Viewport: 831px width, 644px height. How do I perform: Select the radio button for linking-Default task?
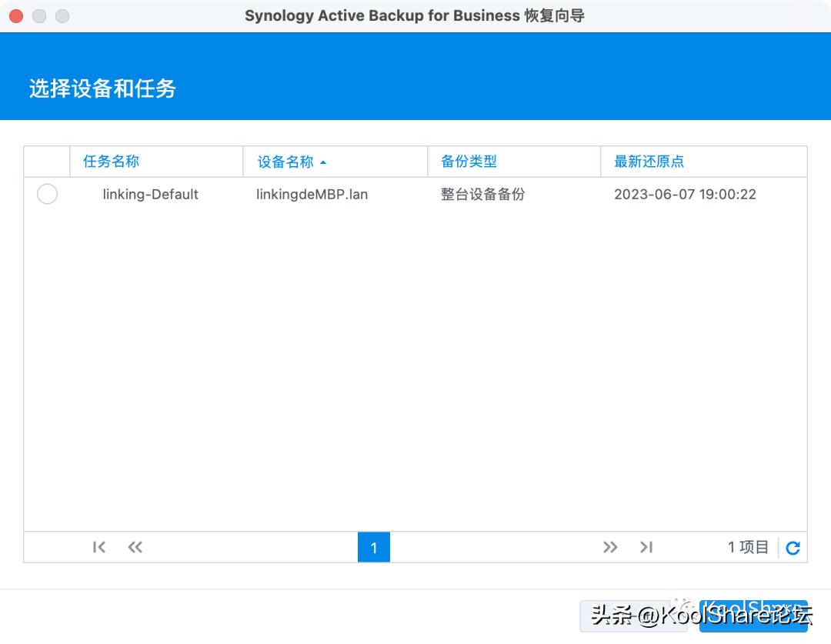coord(47,194)
